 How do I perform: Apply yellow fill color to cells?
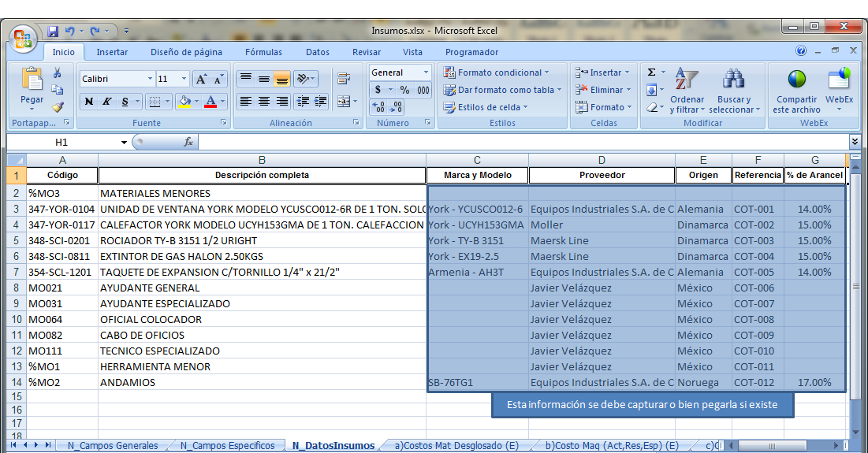point(185,101)
